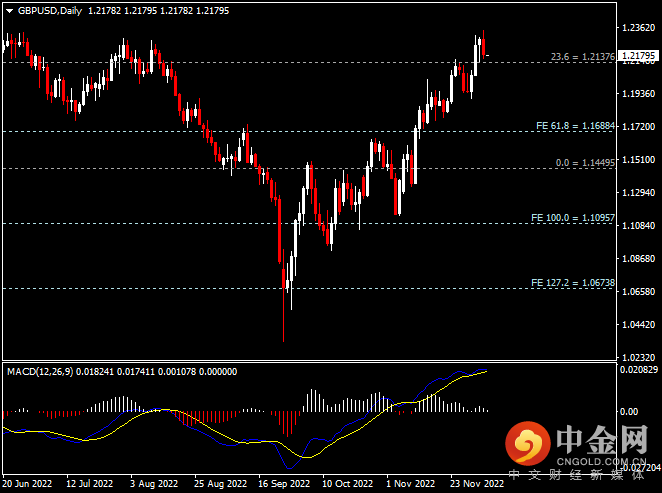This screenshot has width=662, height=493.
Task: Click the 16 Sep 2022 date marker
Action: (282, 483)
